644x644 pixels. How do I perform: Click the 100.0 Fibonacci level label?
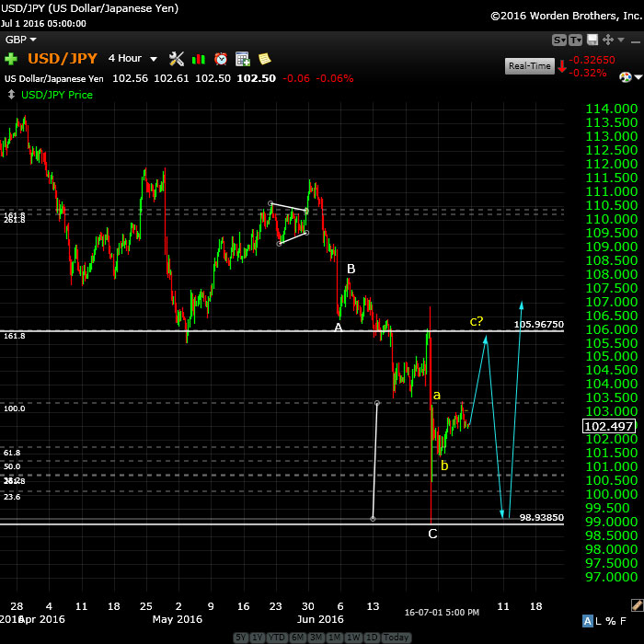click(15, 408)
